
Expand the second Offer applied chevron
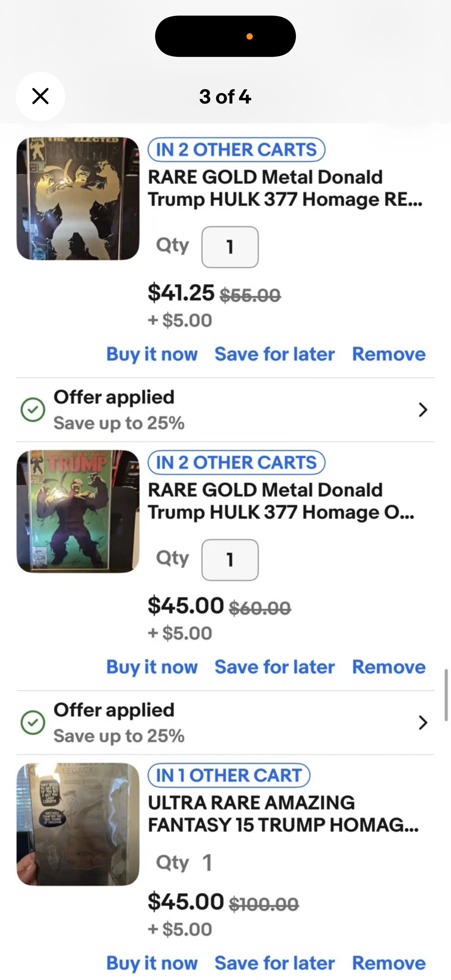pyautogui.click(x=423, y=722)
